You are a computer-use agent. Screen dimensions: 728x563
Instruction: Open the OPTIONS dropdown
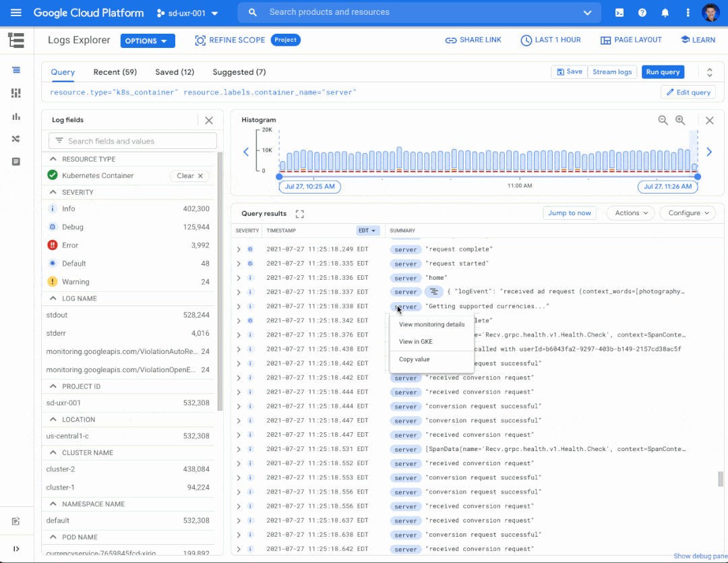pyautogui.click(x=148, y=41)
